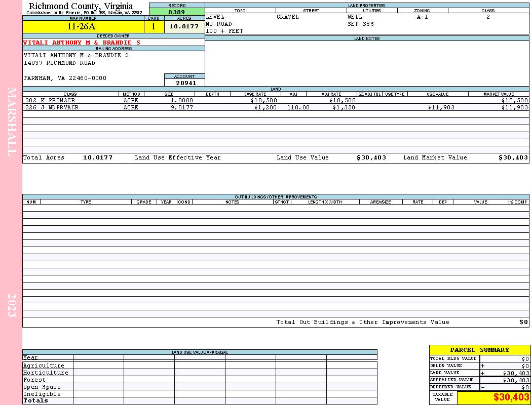This screenshot has width=532, height=405.
Task: Select account number 20941
Action: point(186,83)
